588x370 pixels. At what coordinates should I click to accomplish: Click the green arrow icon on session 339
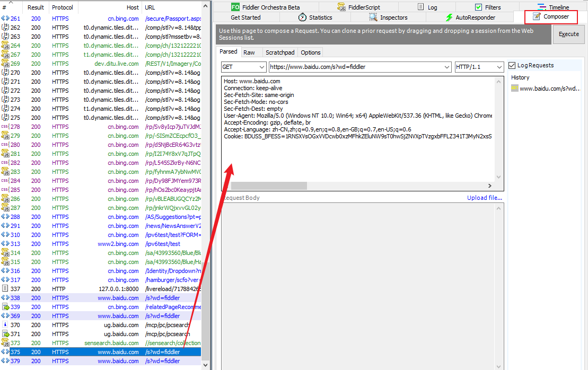tap(5, 306)
